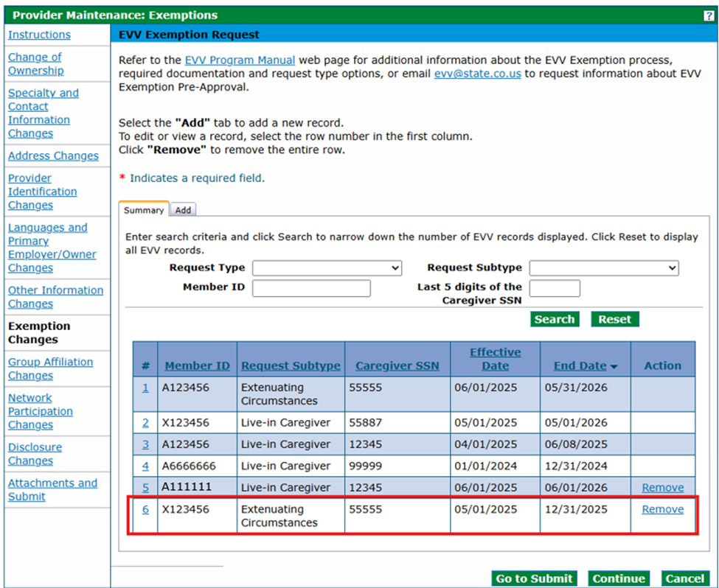Screen dimensions: 719x588
Task: Open record row number 2
Action: tap(145, 422)
